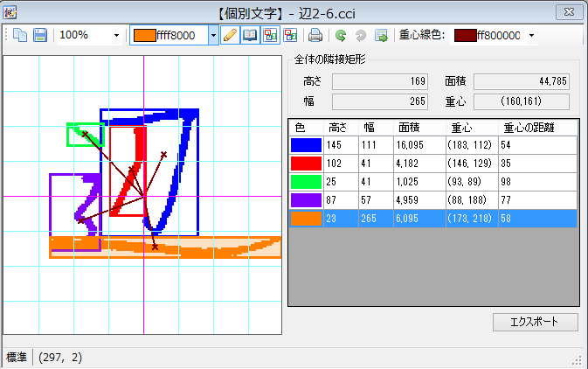
Task: Toggle the pencil drawing tool
Action: [x=230, y=36]
